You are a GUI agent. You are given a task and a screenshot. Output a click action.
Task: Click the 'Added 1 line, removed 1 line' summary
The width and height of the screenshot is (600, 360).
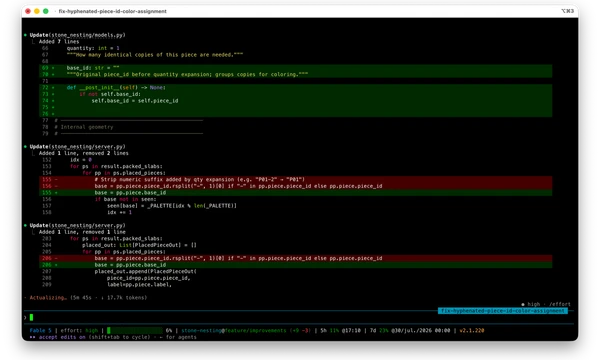[x=82, y=232]
